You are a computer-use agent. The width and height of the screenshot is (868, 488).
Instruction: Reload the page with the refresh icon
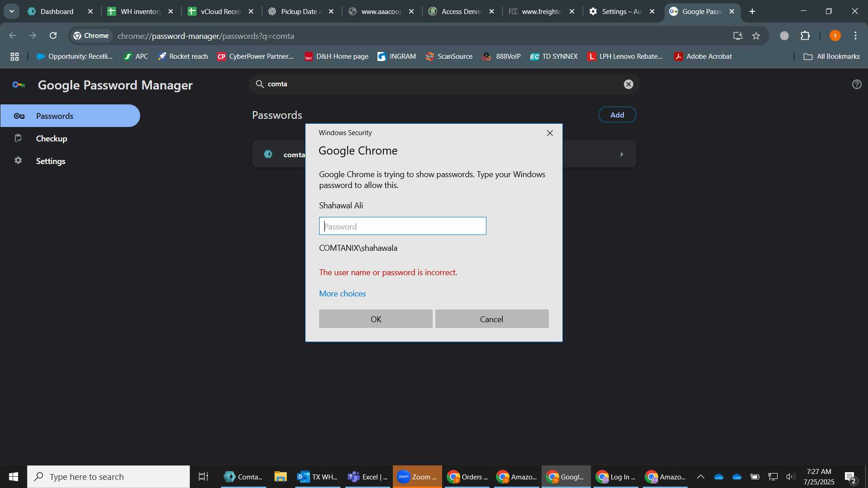(x=53, y=36)
